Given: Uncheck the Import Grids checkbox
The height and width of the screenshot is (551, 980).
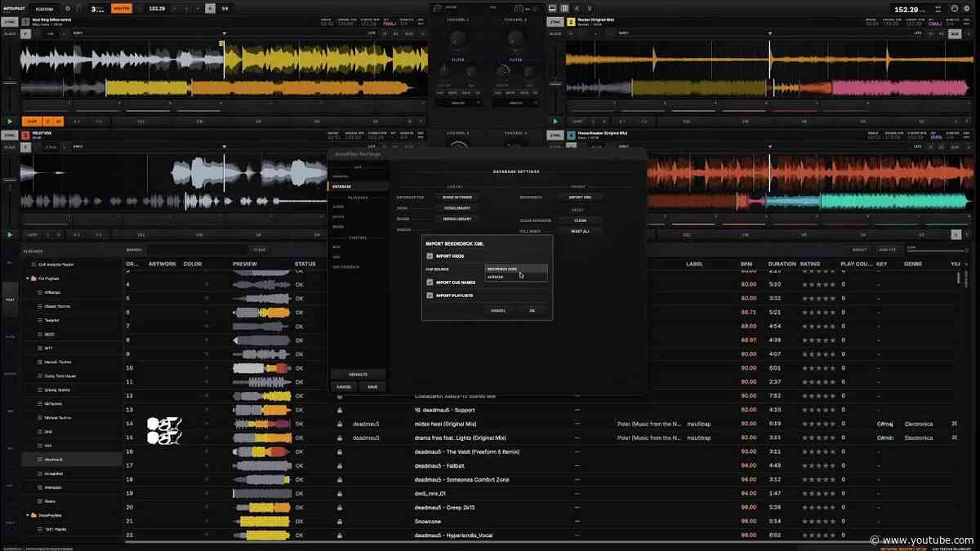Looking at the screenshot, I should click(430, 256).
